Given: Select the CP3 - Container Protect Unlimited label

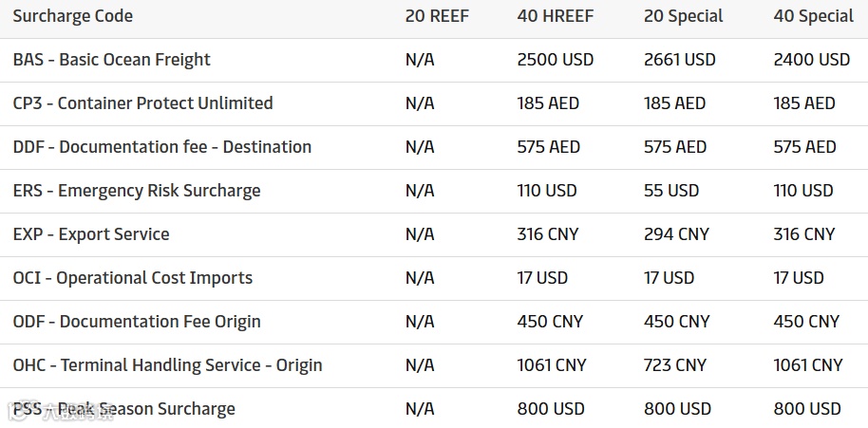Looking at the screenshot, I should (142, 103).
